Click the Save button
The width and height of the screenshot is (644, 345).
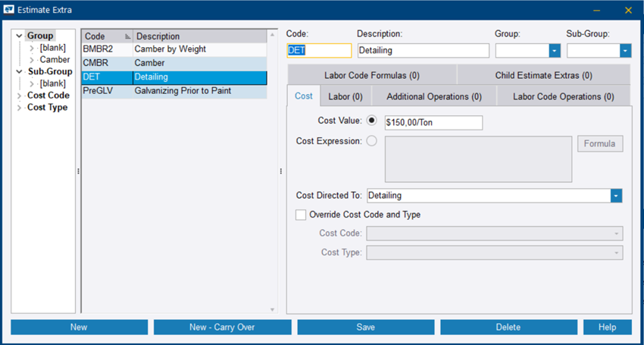(365, 327)
